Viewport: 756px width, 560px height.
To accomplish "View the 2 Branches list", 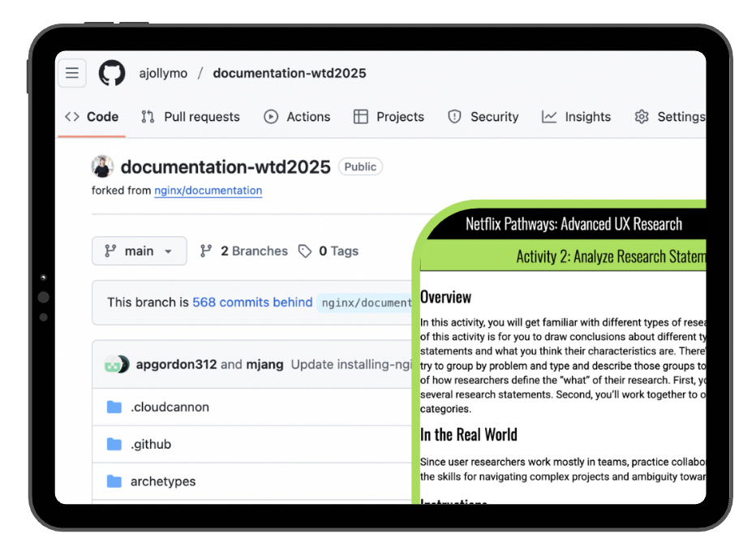I will pyautogui.click(x=243, y=251).
